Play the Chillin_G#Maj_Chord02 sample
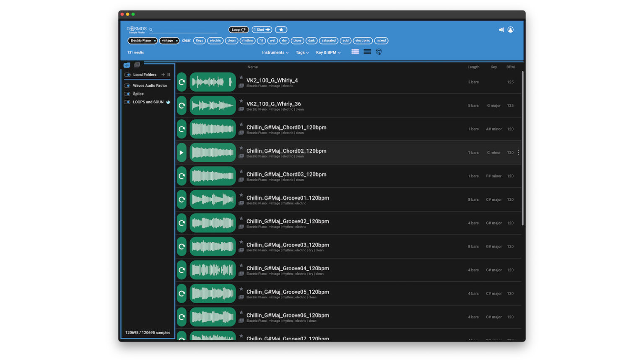This screenshot has height=362, width=644. click(181, 153)
